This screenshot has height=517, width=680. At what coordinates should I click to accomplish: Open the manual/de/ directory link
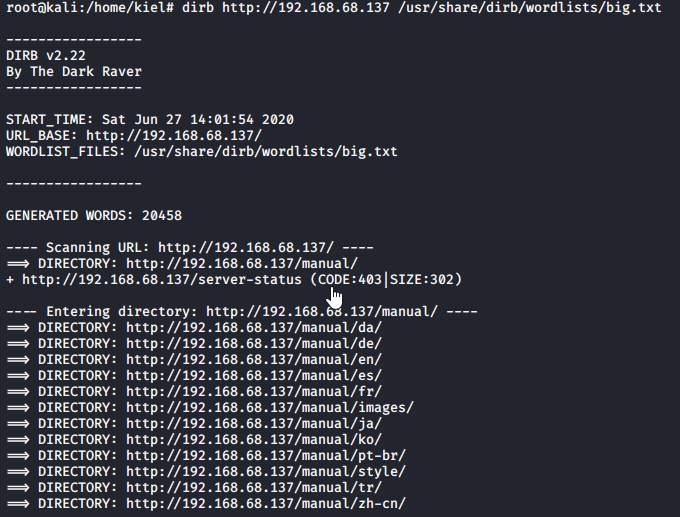pyautogui.click(x=254, y=343)
